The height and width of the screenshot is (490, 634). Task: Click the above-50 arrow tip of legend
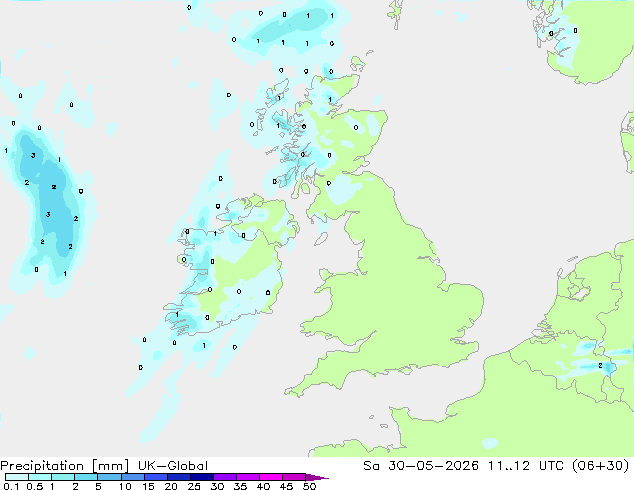point(317,477)
